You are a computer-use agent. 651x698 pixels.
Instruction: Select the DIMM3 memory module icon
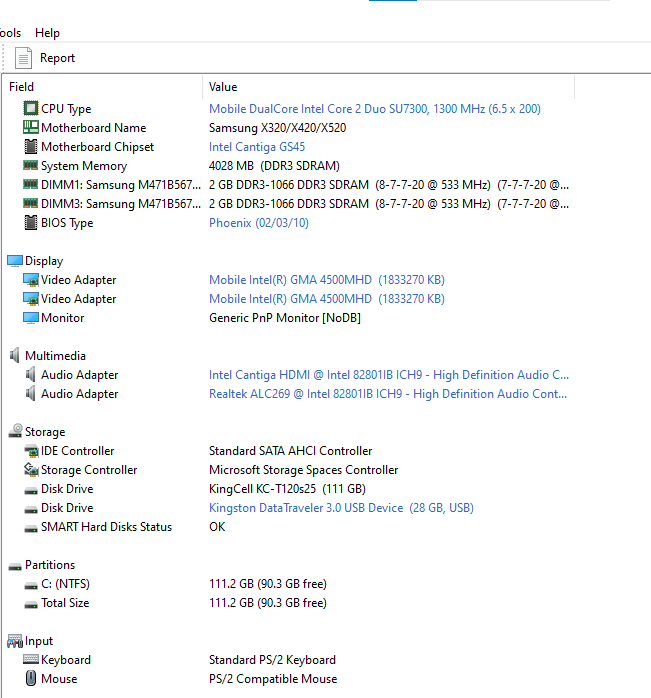tap(30, 203)
